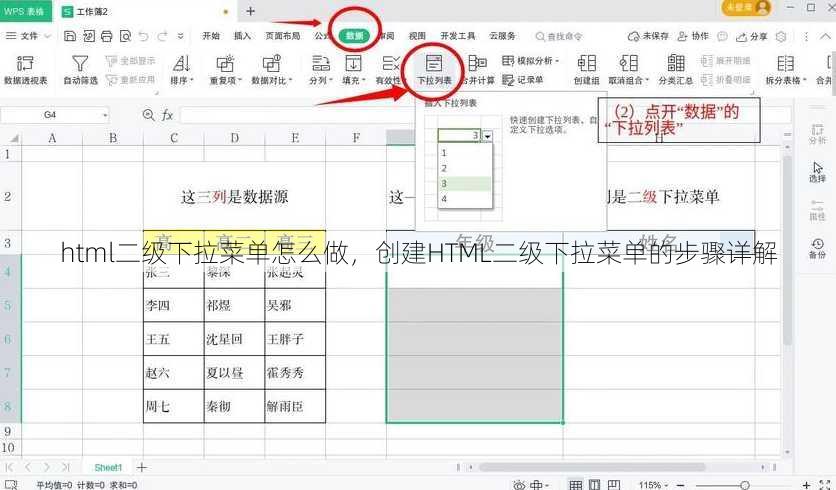836x490 pixels.
Task: Click the zoom slider handle
Action: [x=745, y=485]
